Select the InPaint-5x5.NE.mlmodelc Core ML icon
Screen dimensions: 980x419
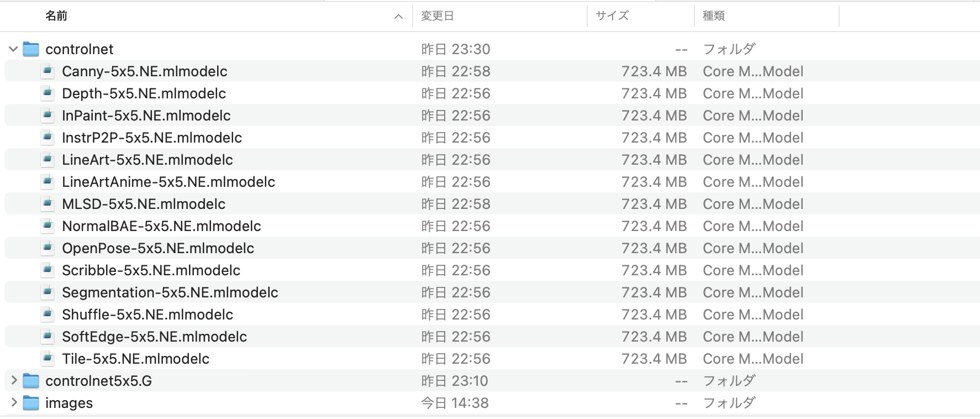tap(49, 115)
